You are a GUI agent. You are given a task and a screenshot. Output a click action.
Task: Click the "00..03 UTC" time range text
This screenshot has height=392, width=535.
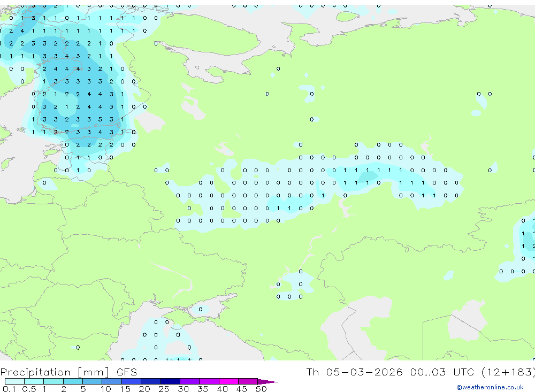point(442,372)
